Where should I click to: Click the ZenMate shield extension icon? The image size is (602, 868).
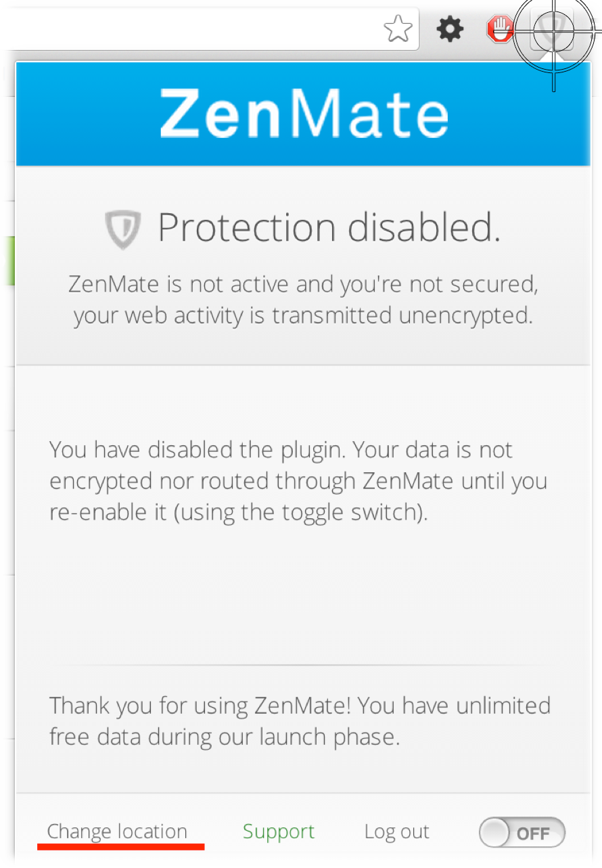(553, 30)
